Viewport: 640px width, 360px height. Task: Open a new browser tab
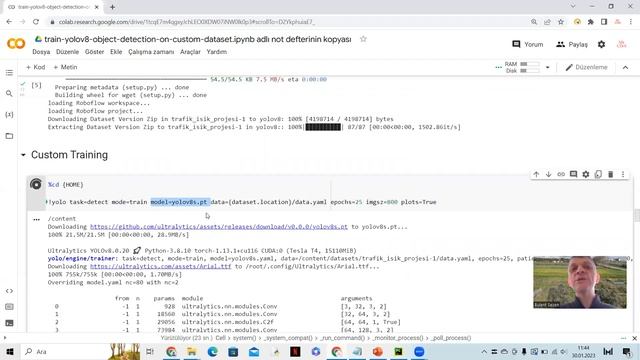click(112, 7)
